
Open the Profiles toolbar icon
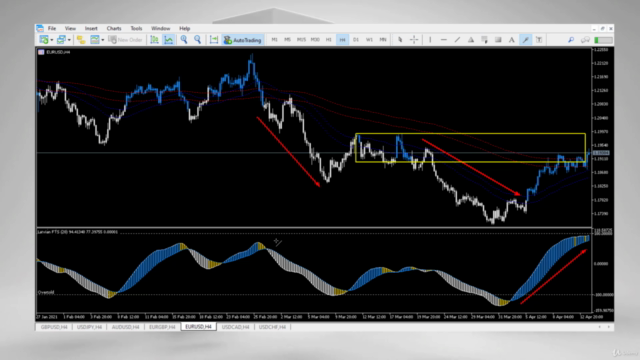click(61, 40)
